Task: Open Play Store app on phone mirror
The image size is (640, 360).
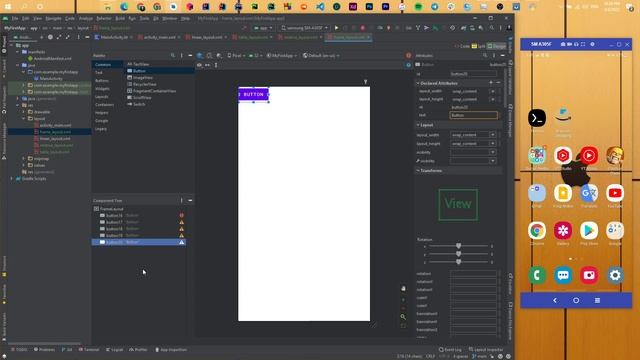Action: [x=589, y=231]
